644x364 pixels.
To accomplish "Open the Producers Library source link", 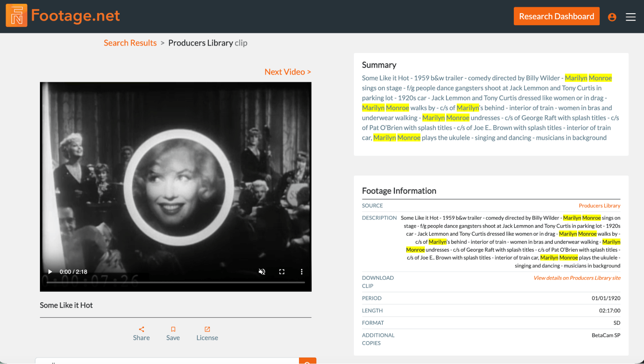I will [599, 206].
